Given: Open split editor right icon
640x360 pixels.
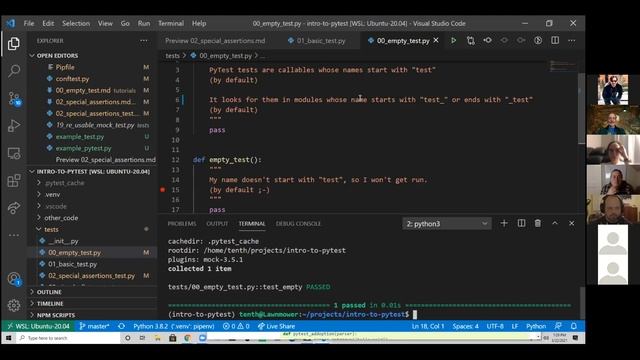Looking at the screenshot, I should pos(555,40).
